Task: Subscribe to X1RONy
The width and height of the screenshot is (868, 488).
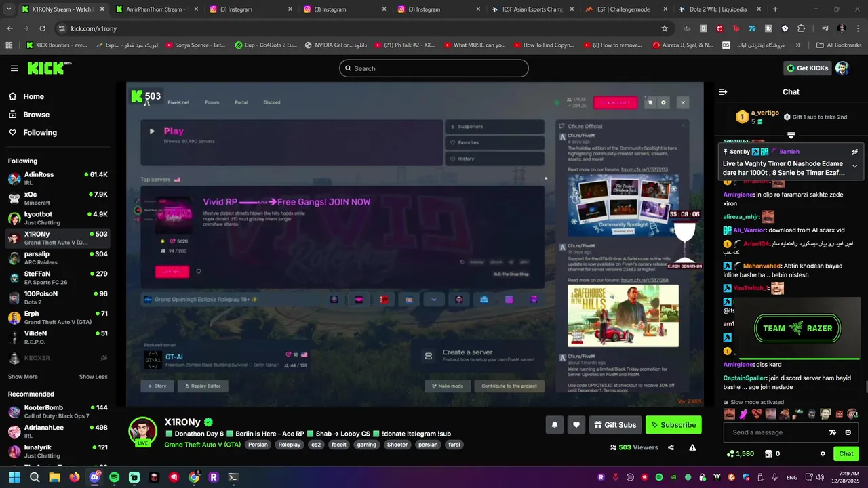Action: [x=673, y=425]
